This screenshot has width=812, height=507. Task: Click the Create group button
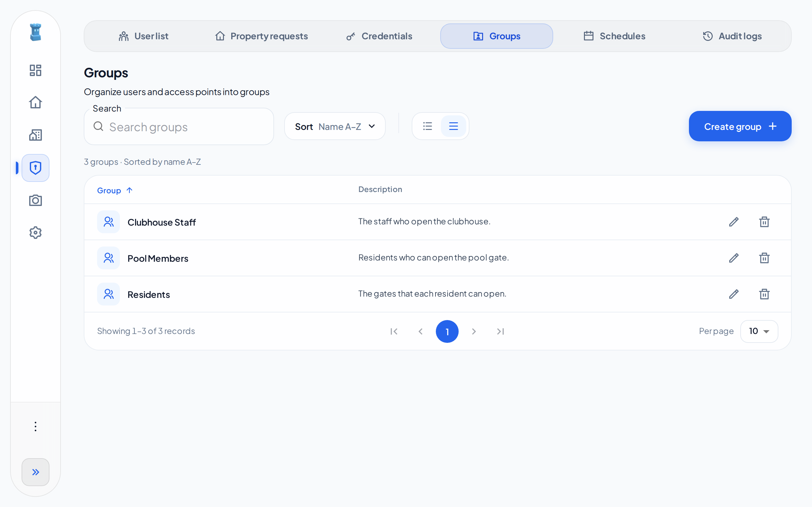(740, 126)
